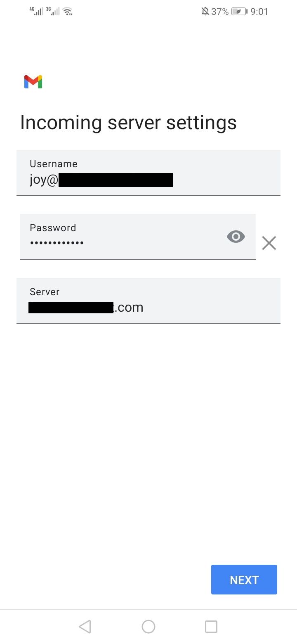The height and width of the screenshot is (644, 297).
Task: Tap the circular Home navigation icon
Action: [x=148, y=627]
